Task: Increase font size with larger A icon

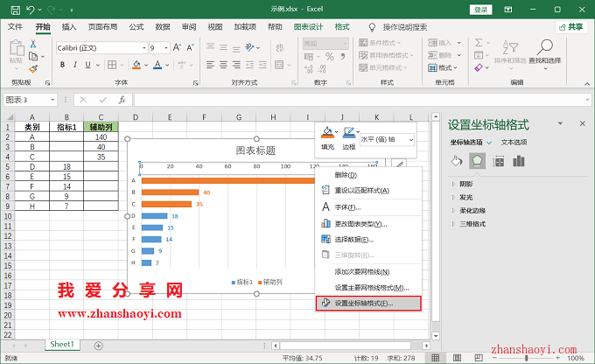Action: pos(177,47)
